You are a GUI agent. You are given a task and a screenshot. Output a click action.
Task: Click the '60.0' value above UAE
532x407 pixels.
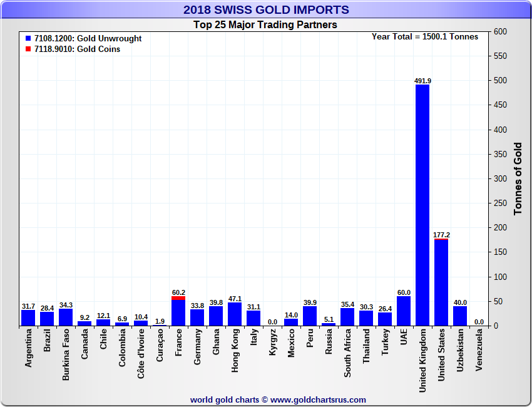click(x=404, y=292)
